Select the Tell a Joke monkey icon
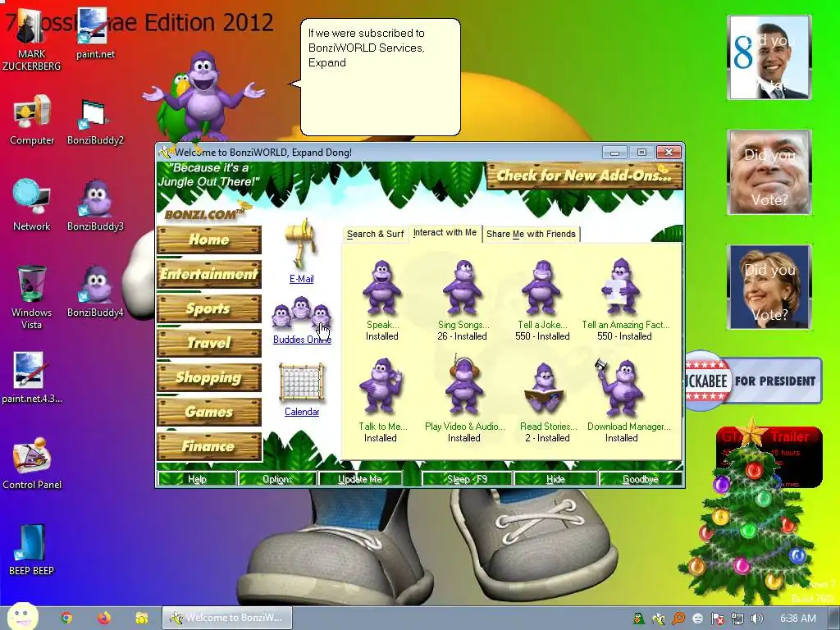 coord(542,288)
